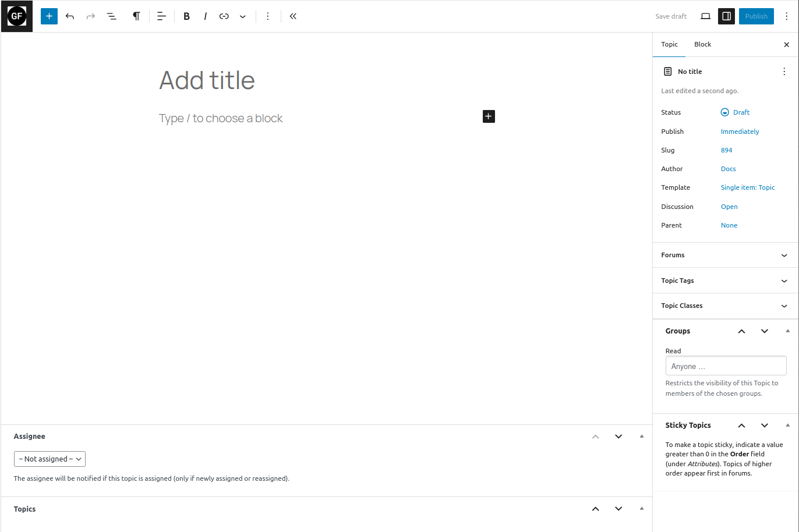Click Save draft
799x532 pixels.
coord(671,16)
